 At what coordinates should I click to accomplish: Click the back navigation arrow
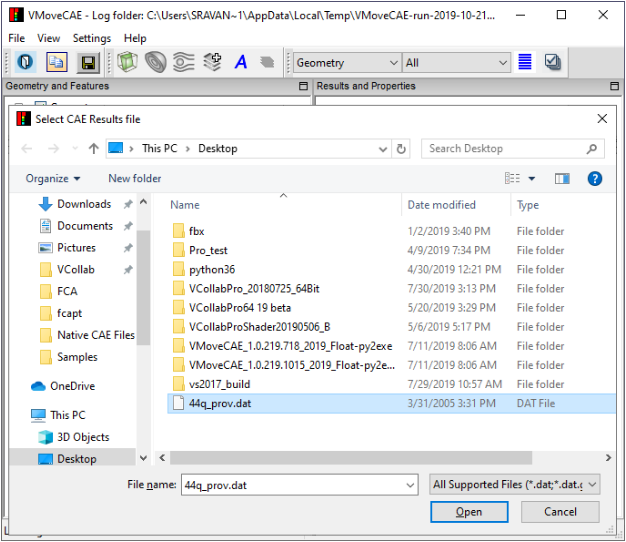click(27, 148)
